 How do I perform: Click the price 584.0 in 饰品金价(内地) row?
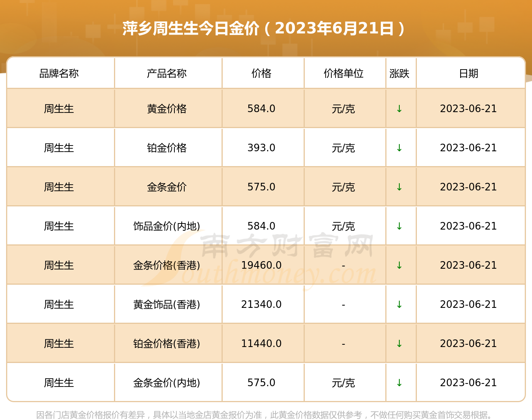coord(261,226)
